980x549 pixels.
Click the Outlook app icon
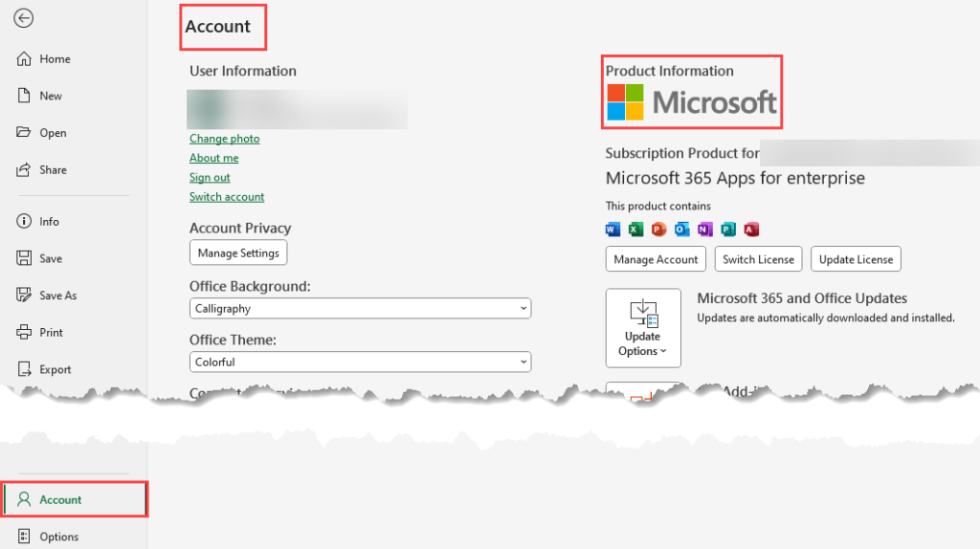click(681, 230)
